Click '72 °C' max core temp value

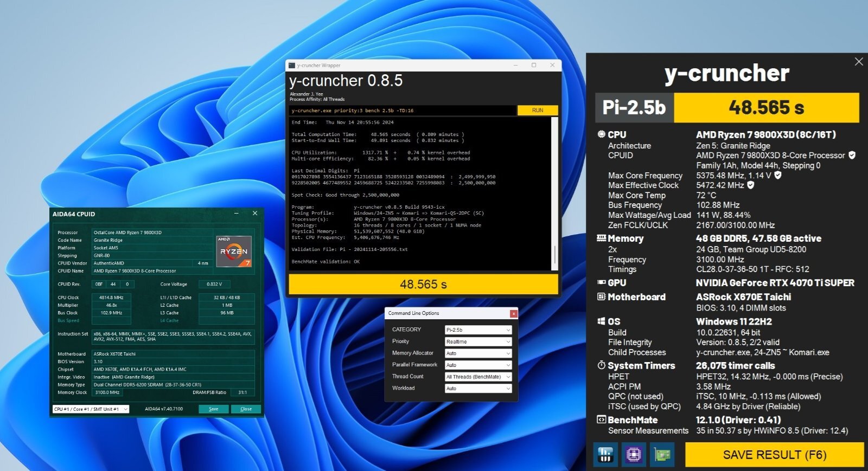pyautogui.click(x=706, y=195)
